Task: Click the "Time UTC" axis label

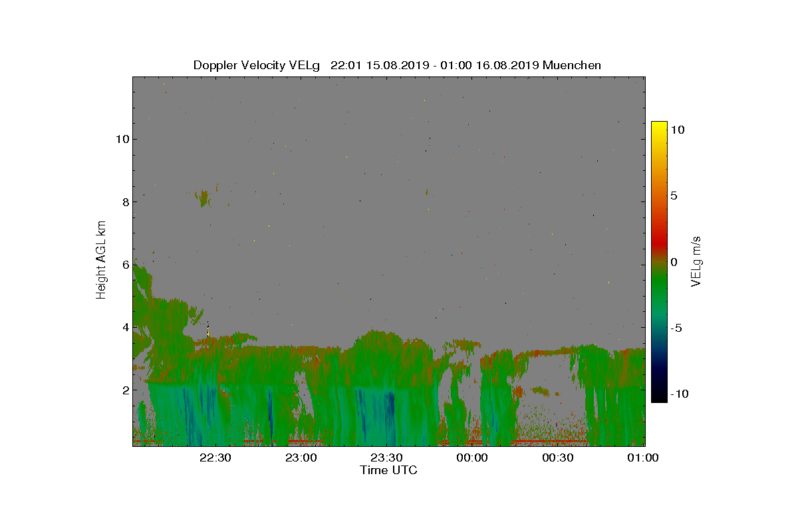Action: click(x=389, y=470)
